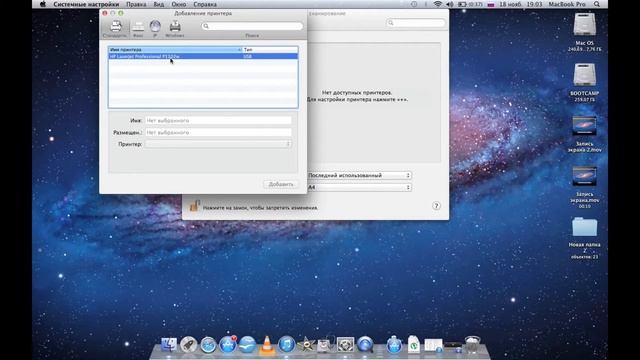This screenshot has height=360, width=640.
Task: Open iTunes from the Dock
Action: pyautogui.click(x=287, y=345)
